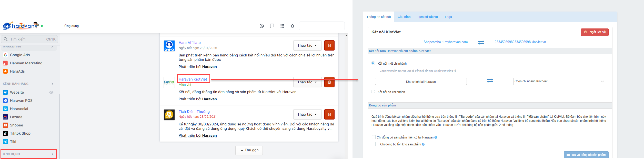
Task: Click the KiotViet app logo
Action: tap(169, 83)
